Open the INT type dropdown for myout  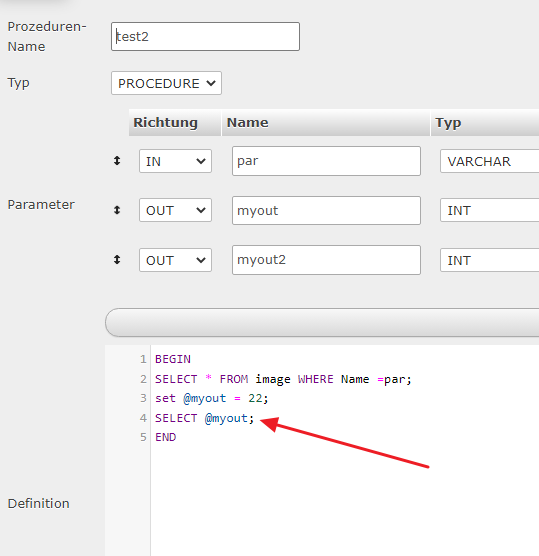click(490, 210)
